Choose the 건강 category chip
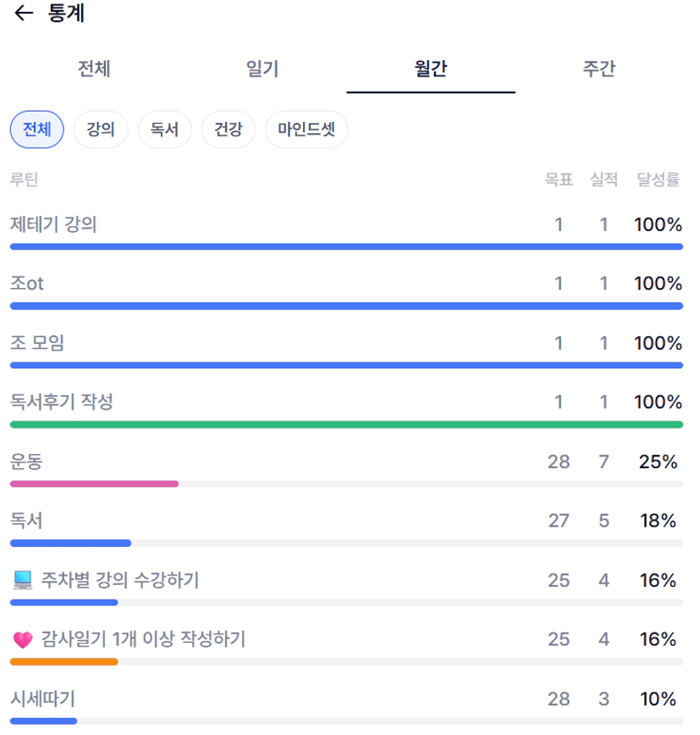This screenshot has height=735, width=700. click(229, 130)
